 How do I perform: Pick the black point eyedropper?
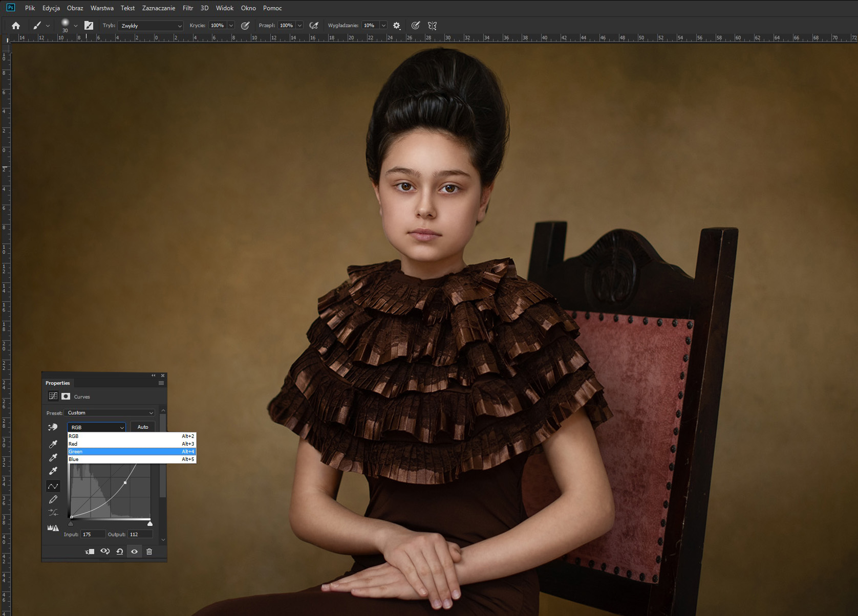point(53,444)
